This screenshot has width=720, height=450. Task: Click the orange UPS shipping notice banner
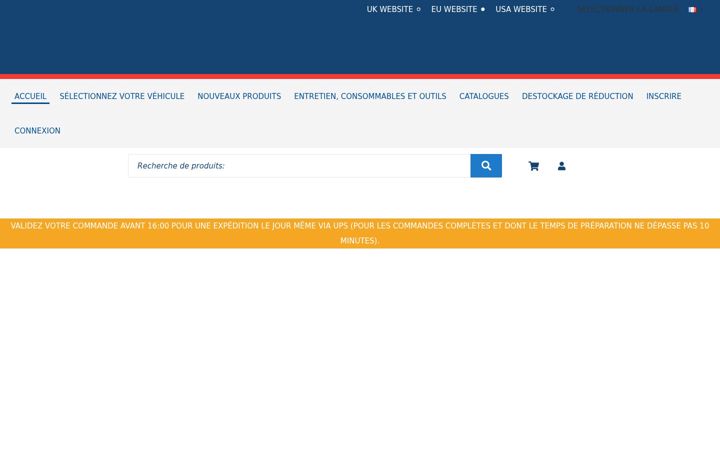[x=360, y=233]
